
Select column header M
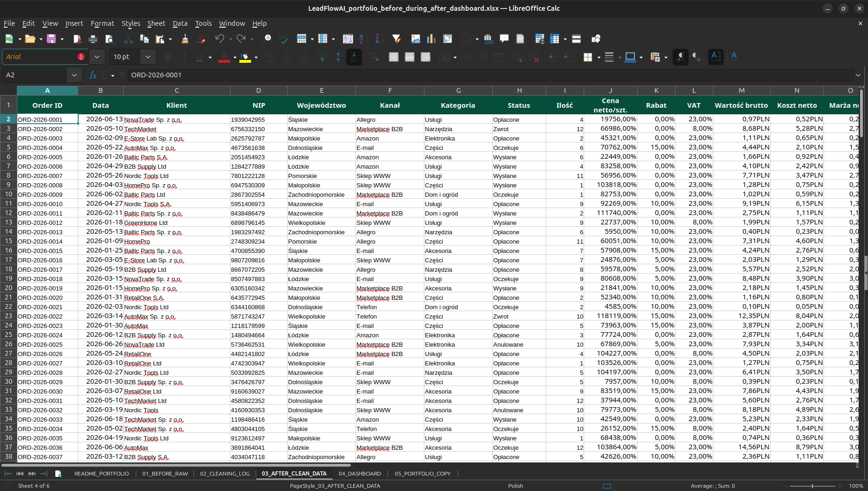[741, 90]
